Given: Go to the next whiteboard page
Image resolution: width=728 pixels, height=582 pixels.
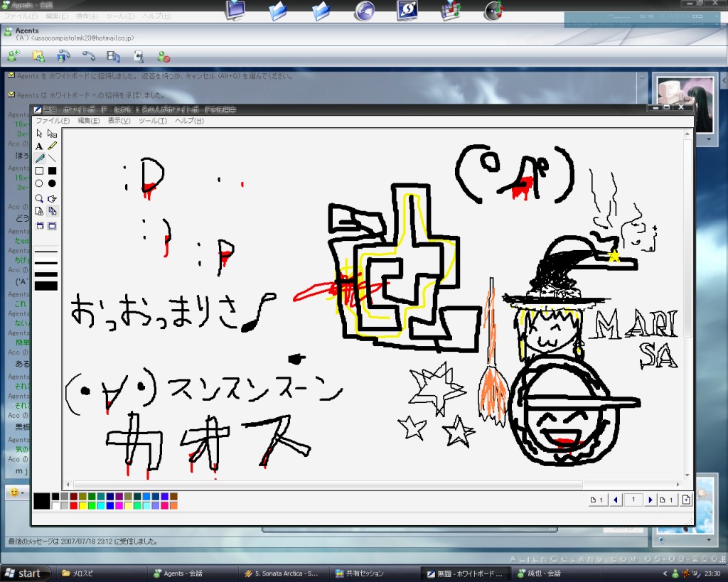Looking at the screenshot, I should pyautogui.click(x=650, y=500).
